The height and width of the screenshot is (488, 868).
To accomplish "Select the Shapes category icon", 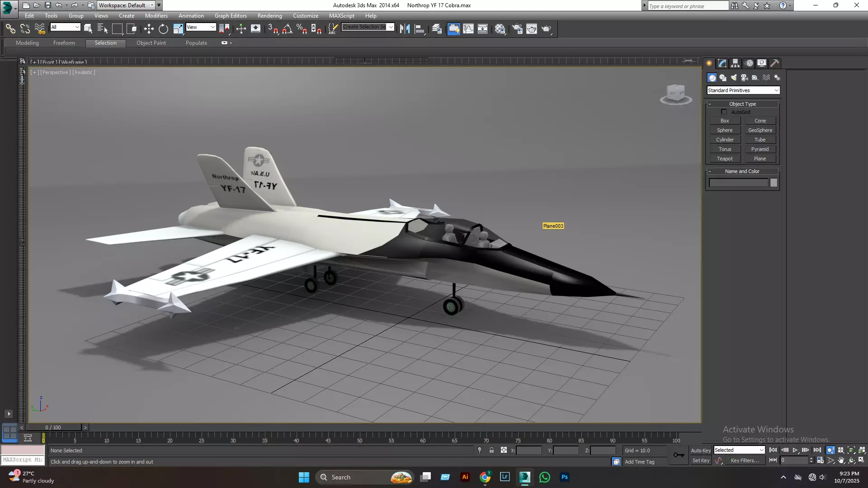I will click(x=723, y=78).
